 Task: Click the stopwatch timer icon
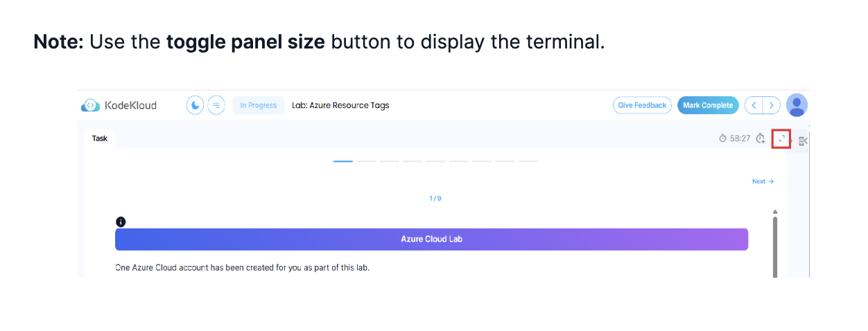(x=722, y=138)
